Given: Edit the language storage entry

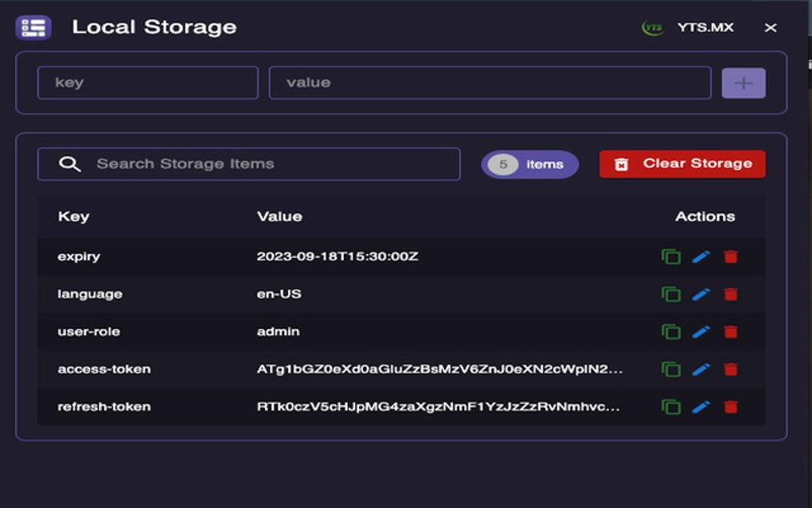Looking at the screenshot, I should 701,294.
